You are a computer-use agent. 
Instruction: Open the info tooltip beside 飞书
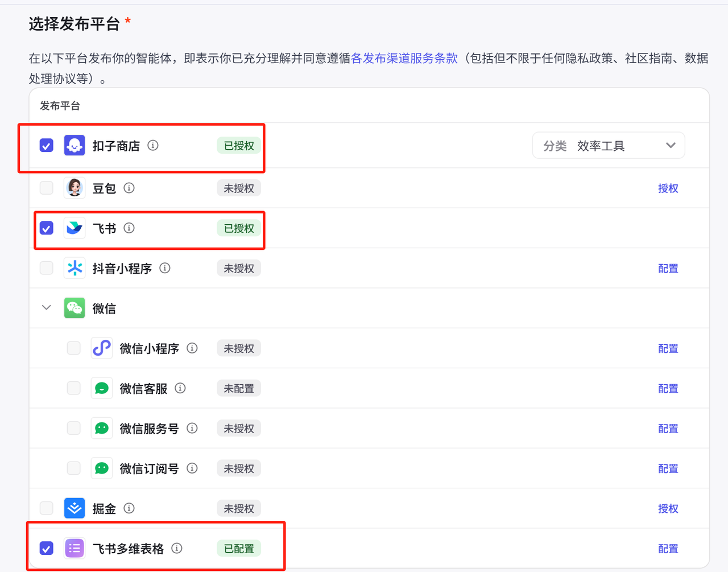click(x=129, y=228)
